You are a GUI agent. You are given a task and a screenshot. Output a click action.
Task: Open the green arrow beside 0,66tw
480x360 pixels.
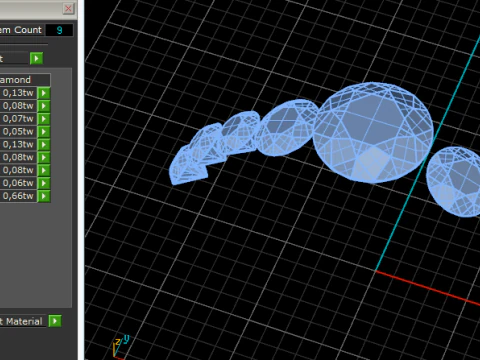[44, 196]
